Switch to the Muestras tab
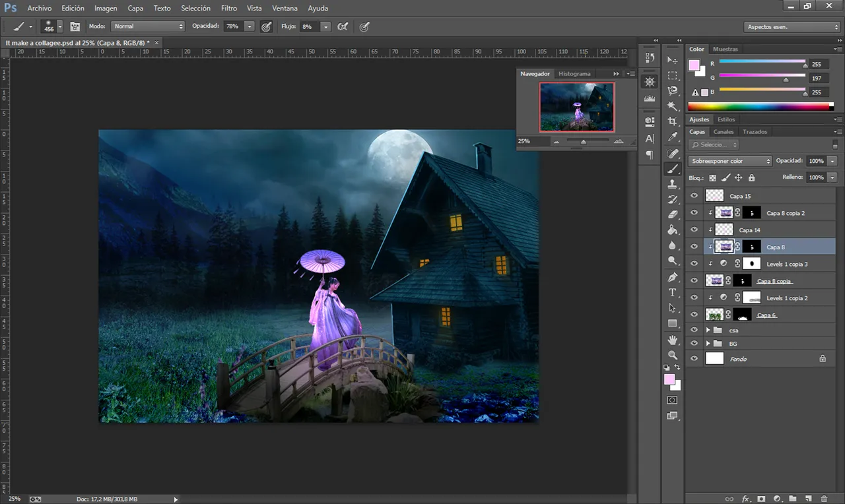Image resolution: width=845 pixels, height=504 pixels. pos(726,49)
